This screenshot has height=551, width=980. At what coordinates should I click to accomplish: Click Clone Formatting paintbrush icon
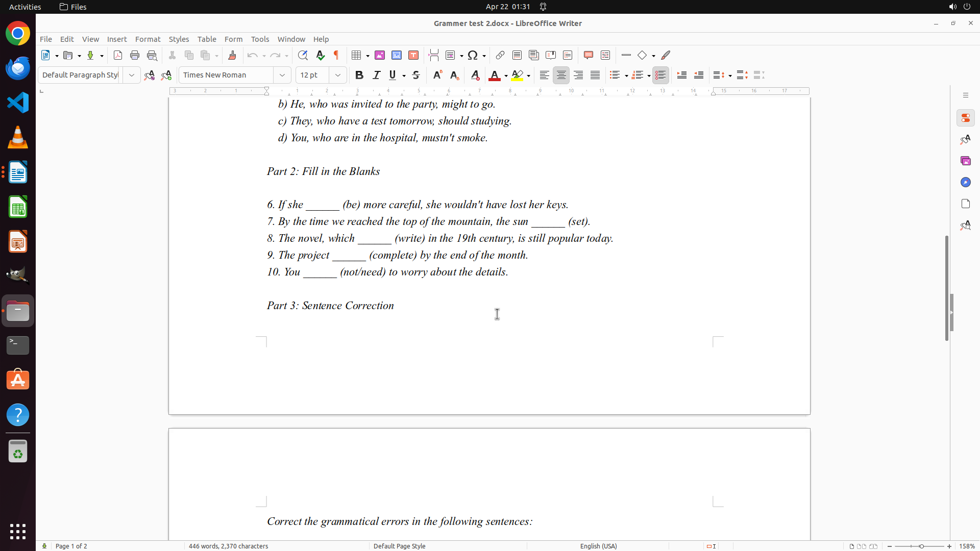click(232, 55)
